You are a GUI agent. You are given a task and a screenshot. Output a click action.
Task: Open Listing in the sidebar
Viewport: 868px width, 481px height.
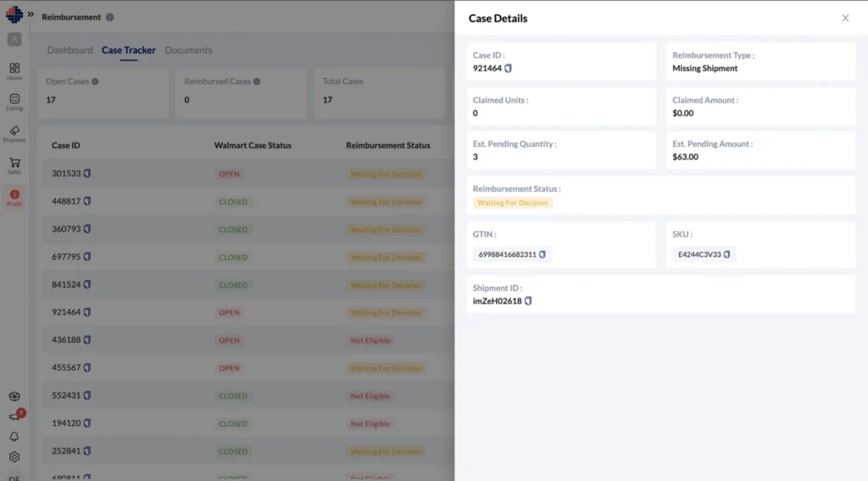pyautogui.click(x=14, y=103)
